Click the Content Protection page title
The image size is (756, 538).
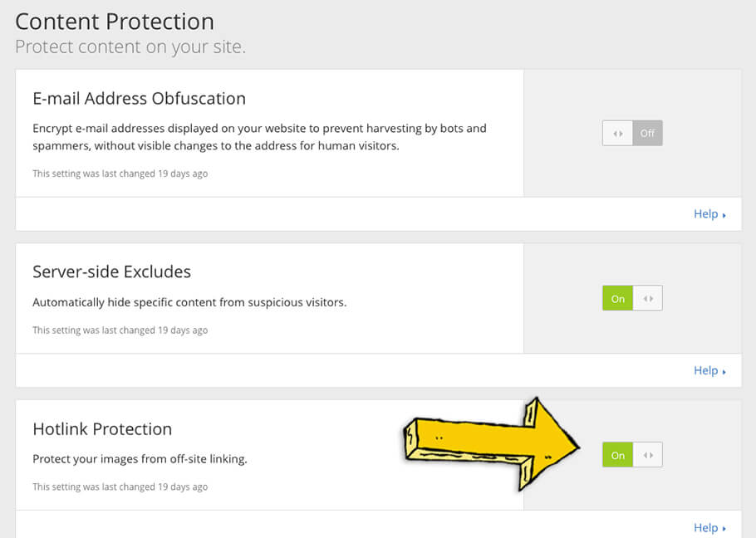(115, 21)
